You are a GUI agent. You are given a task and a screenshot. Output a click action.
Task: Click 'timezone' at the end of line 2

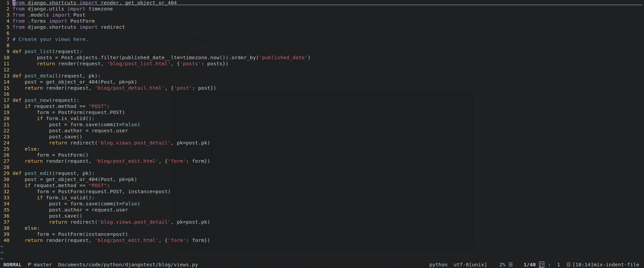pos(101,9)
